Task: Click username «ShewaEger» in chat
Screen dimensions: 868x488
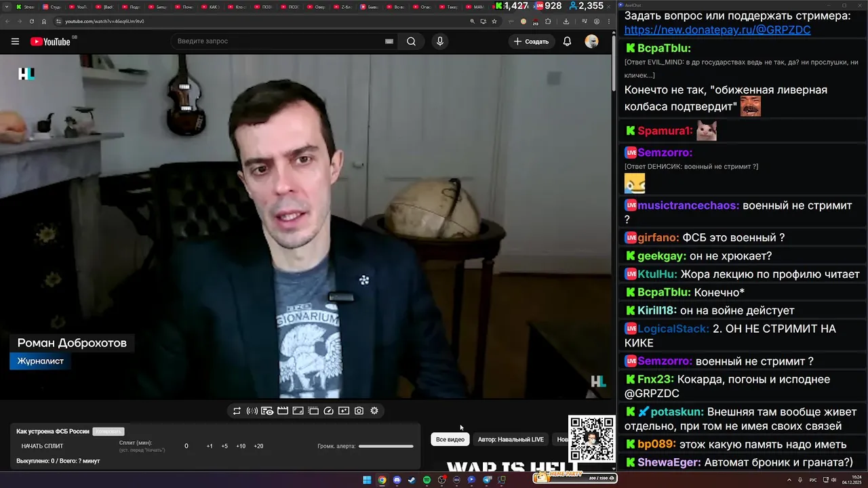Action: click(x=669, y=462)
